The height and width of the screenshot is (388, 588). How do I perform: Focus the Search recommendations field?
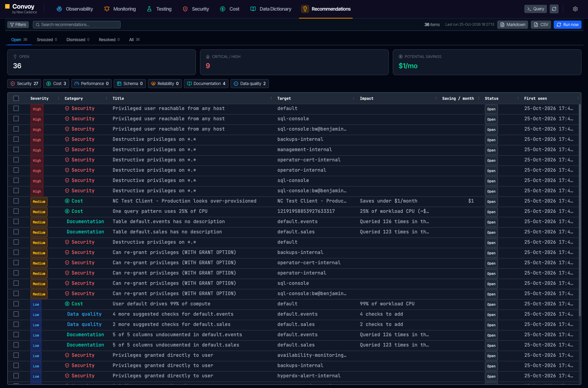(x=77, y=25)
